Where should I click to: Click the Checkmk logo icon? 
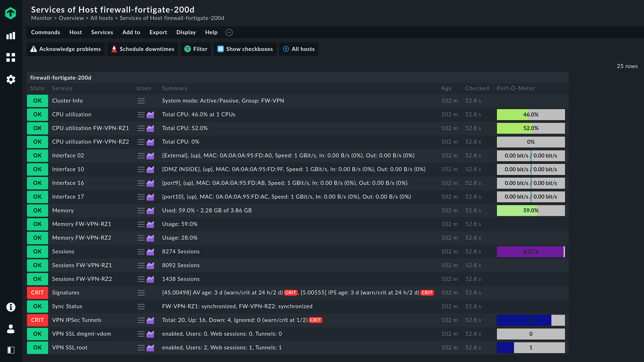tap(11, 13)
